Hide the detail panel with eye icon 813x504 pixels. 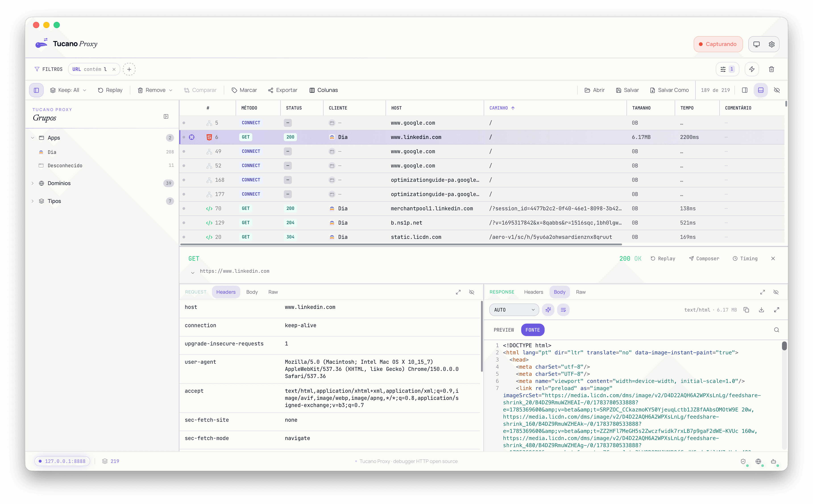[777, 90]
